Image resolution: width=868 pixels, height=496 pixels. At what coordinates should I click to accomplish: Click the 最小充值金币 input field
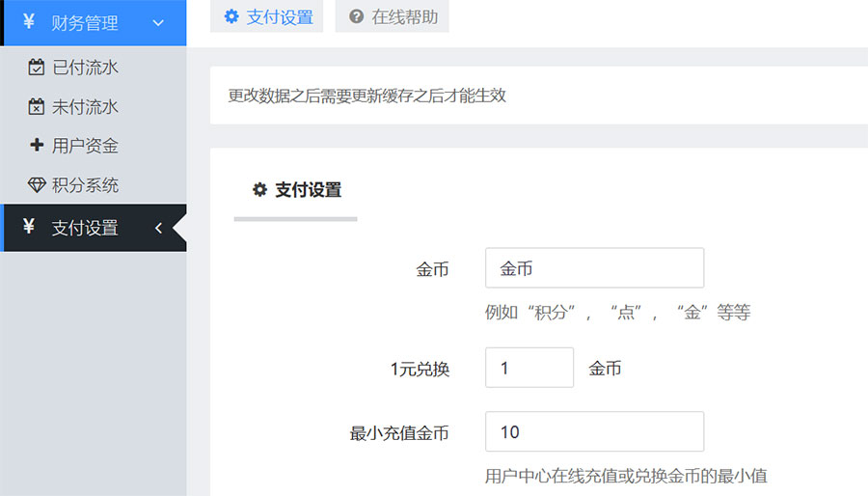pos(594,431)
